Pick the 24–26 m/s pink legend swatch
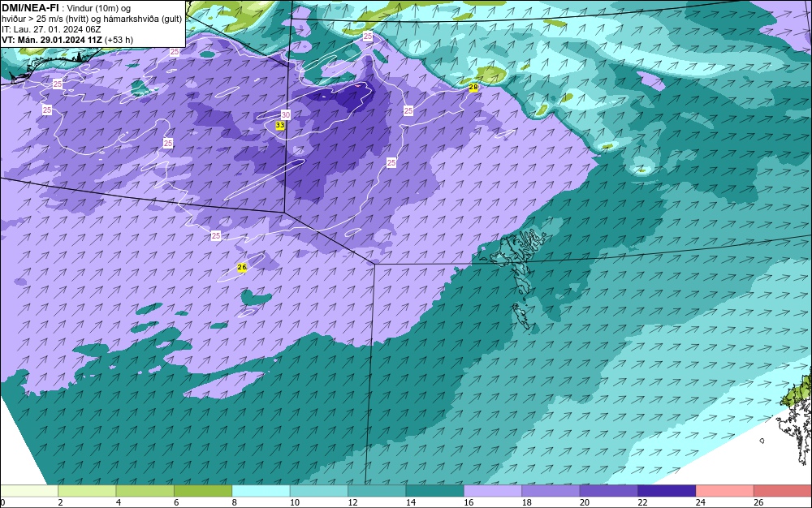 pos(725,491)
